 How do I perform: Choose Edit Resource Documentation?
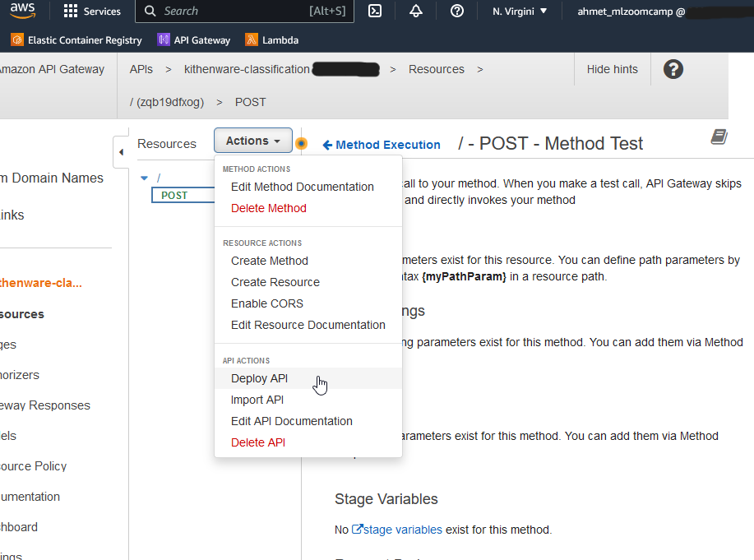coord(308,325)
